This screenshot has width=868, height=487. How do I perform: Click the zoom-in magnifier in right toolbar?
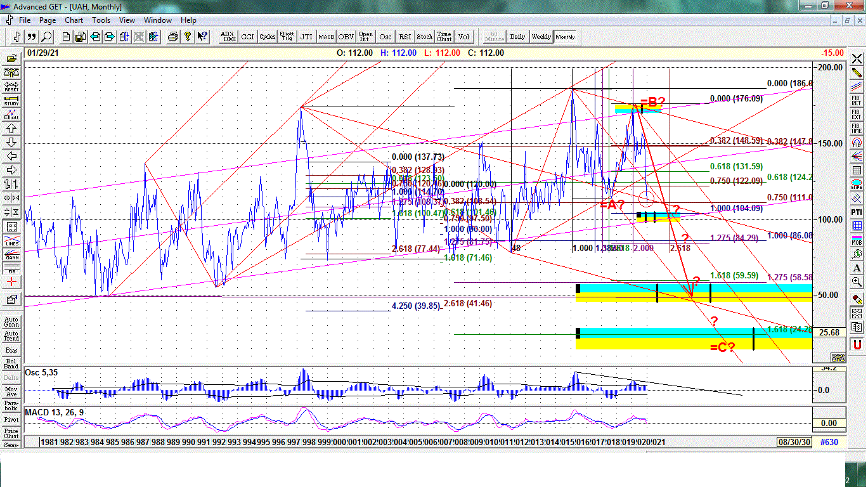[857, 282]
